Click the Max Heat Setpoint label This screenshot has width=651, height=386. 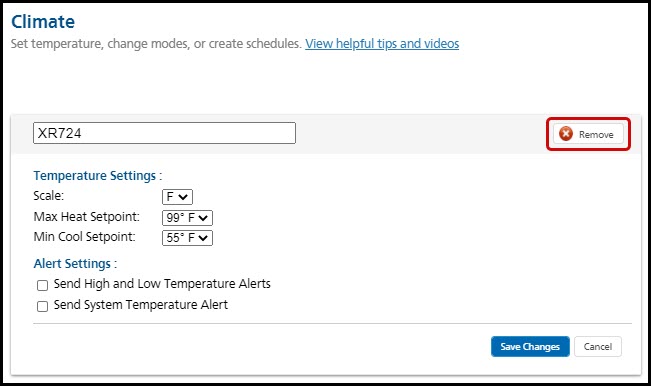click(87, 217)
